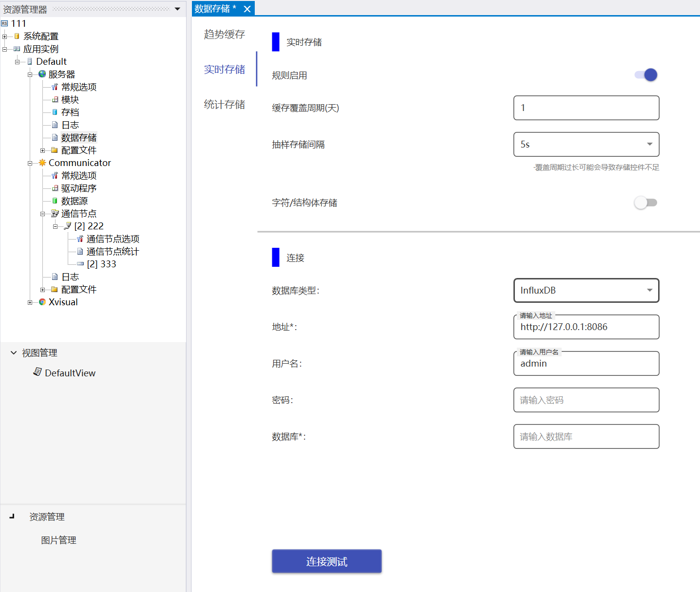
Task: Click the 密码 input field
Action: 586,400
